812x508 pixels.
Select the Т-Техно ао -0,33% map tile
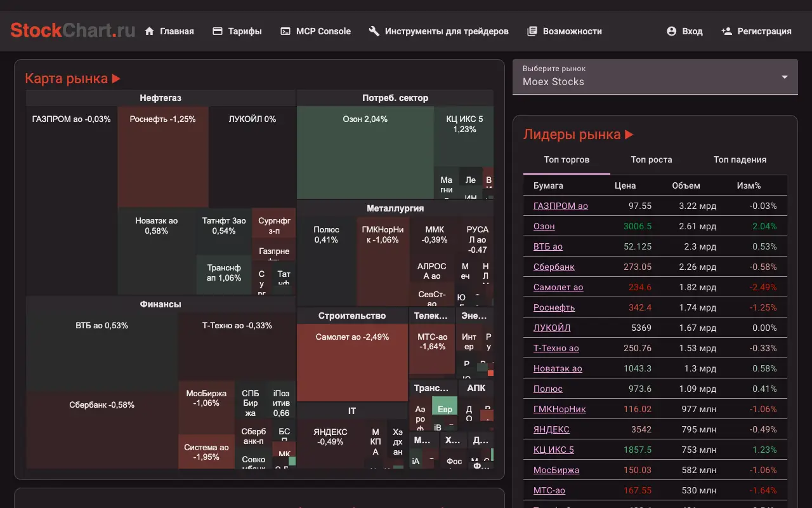[237, 347]
